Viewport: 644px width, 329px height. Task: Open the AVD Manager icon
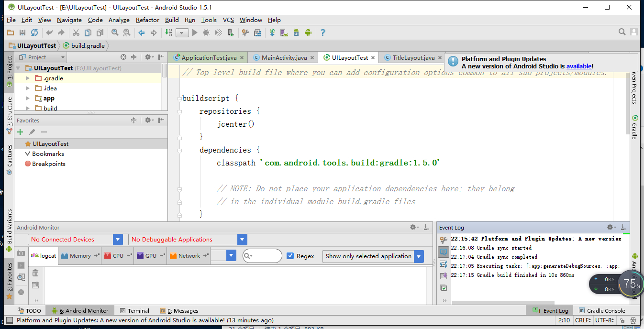[x=284, y=33]
